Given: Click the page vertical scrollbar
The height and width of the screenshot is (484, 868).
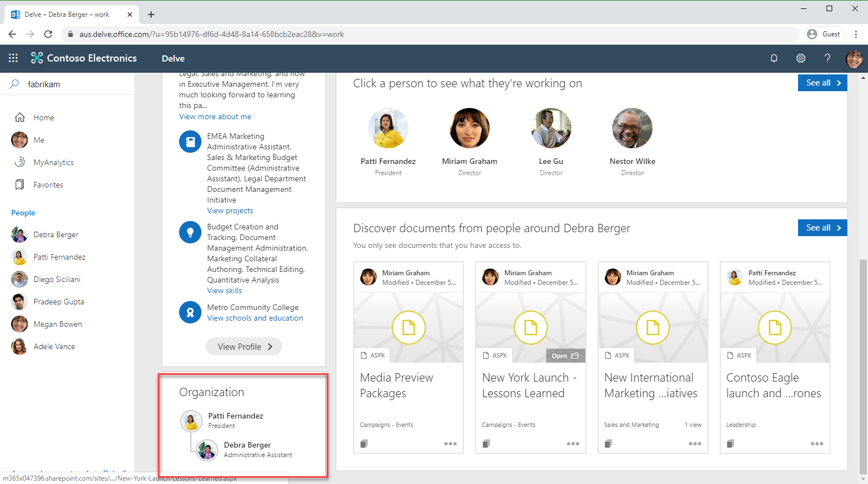Looking at the screenshot, I should click(864, 367).
